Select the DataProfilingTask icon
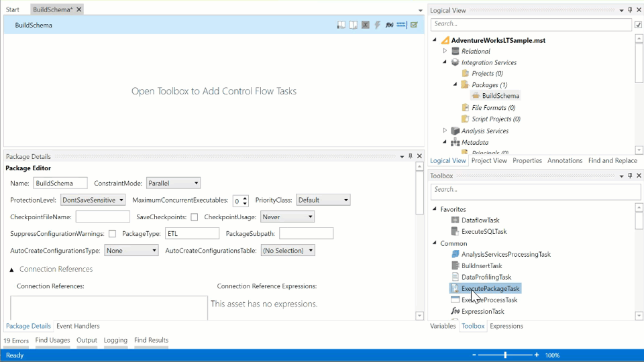Viewport: 644px width, 362px height. point(455,277)
